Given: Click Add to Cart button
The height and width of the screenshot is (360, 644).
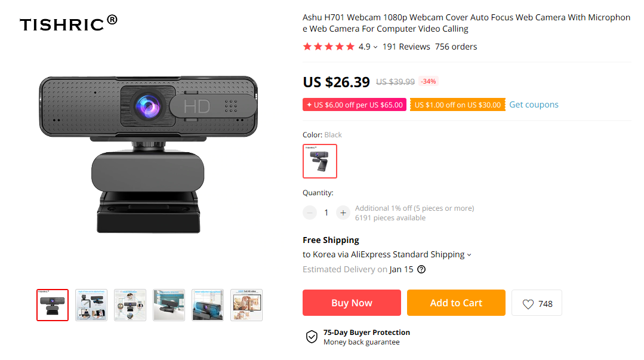Looking at the screenshot, I should click(456, 303).
